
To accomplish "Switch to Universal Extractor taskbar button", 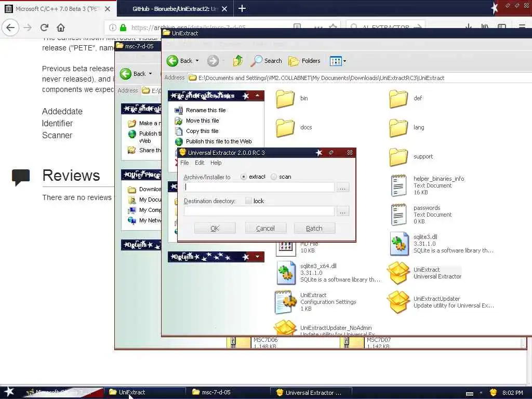I will [312, 393].
